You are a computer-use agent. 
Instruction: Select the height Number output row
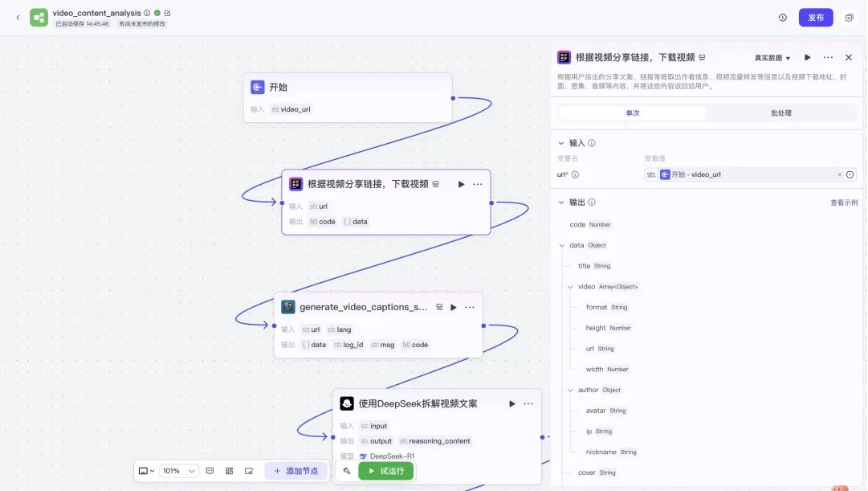(x=609, y=328)
